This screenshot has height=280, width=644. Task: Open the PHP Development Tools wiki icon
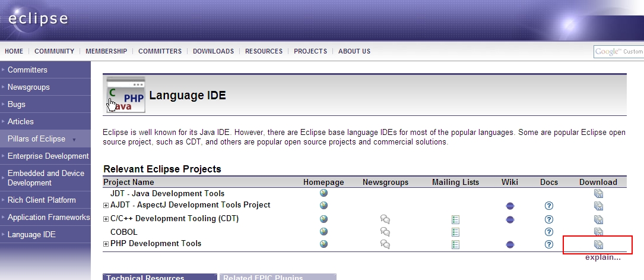[x=510, y=245]
